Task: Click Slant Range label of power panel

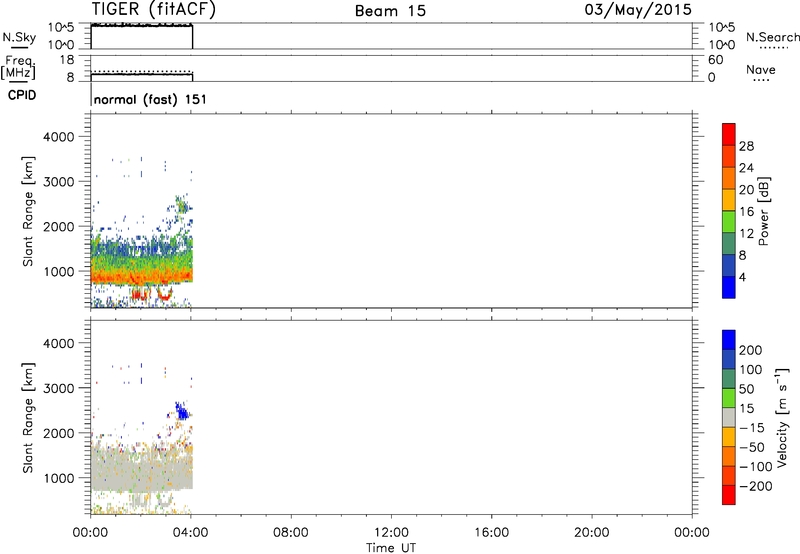Action: tap(28, 212)
